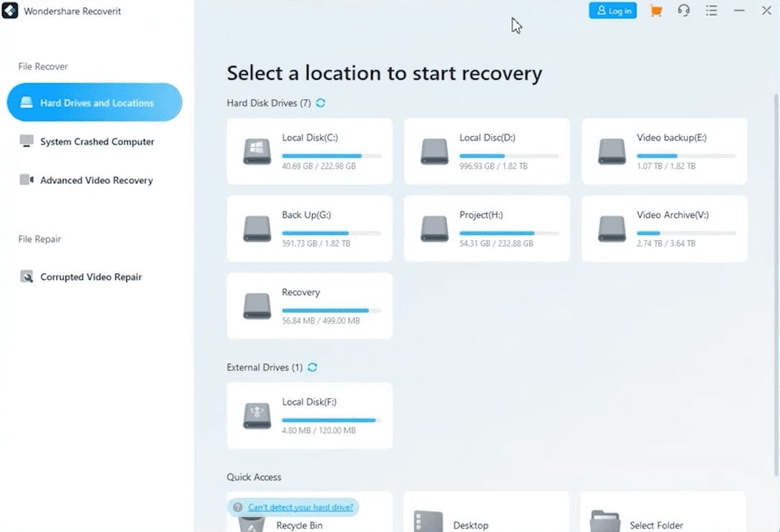Open the "Can't detect your hard drive?" link
The width and height of the screenshot is (780, 532).
300,508
